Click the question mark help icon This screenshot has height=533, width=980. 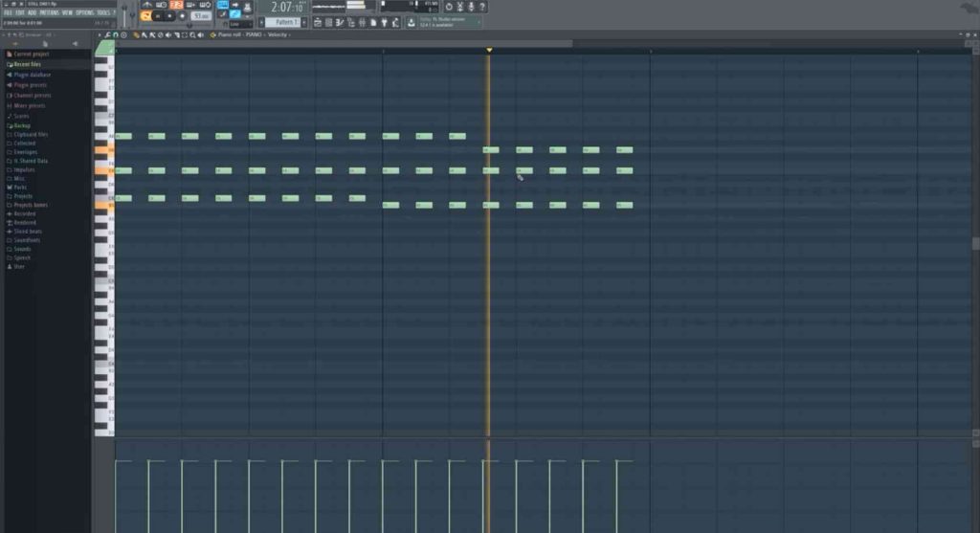pyautogui.click(x=482, y=7)
